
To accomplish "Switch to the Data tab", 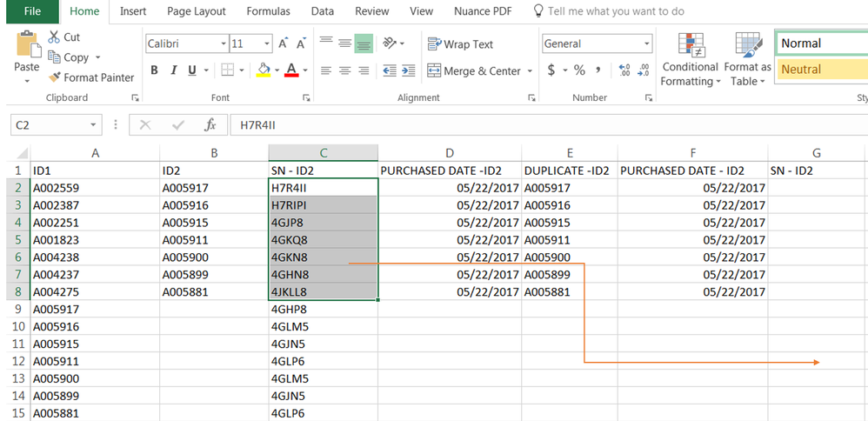I will pos(322,11).
